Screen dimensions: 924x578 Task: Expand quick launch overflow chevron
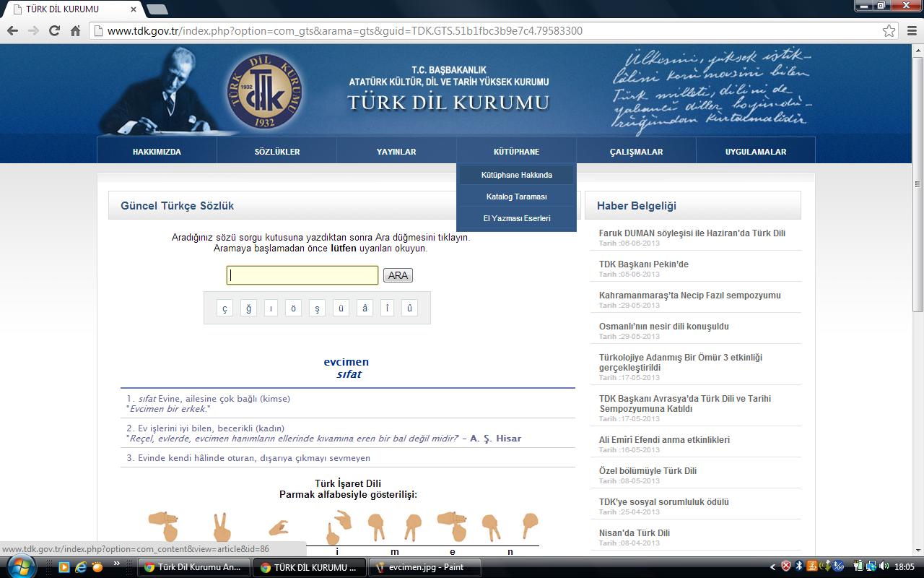coord(118,564)
